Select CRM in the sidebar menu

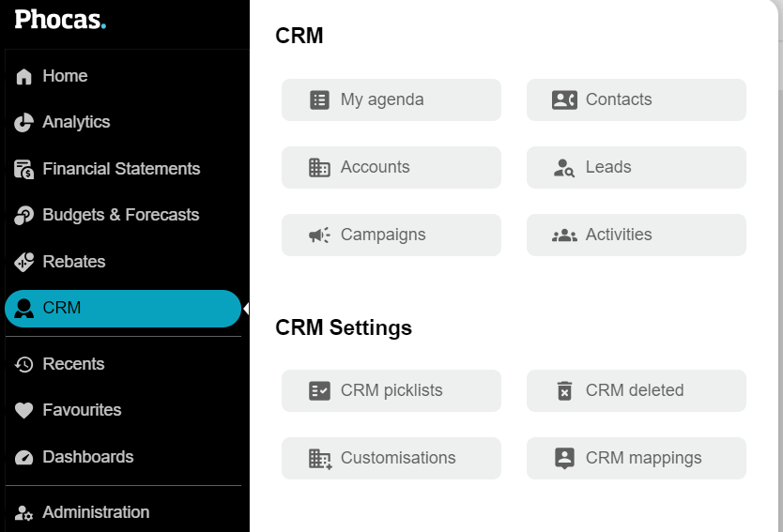pyautogui.click(x=122, y=309)
